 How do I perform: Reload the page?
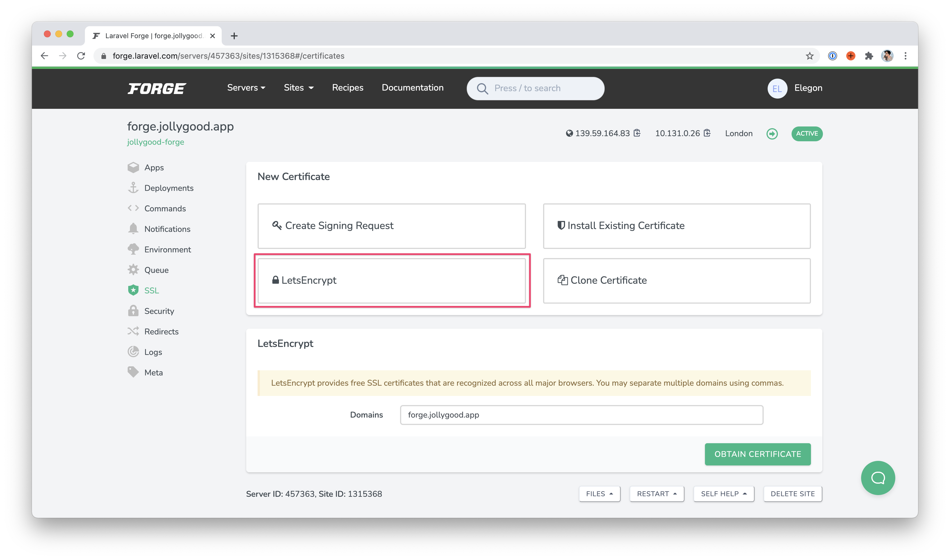coord(81,56)
